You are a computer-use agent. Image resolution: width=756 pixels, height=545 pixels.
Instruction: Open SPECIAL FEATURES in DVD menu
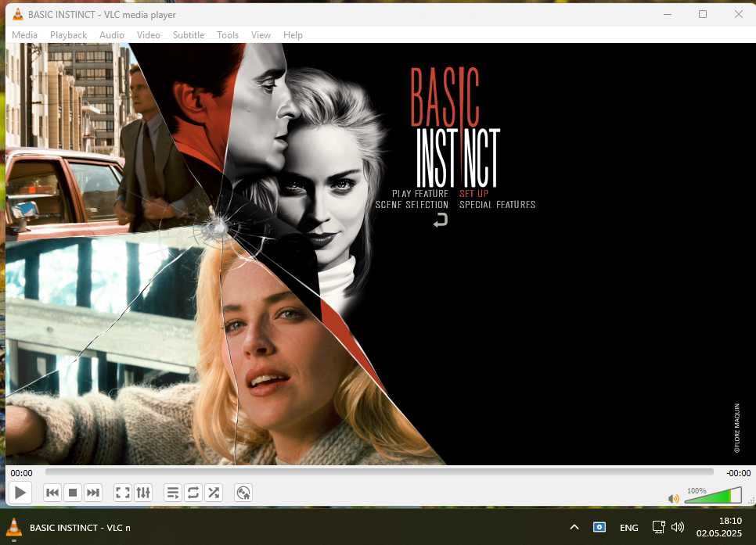coord(497,205)
